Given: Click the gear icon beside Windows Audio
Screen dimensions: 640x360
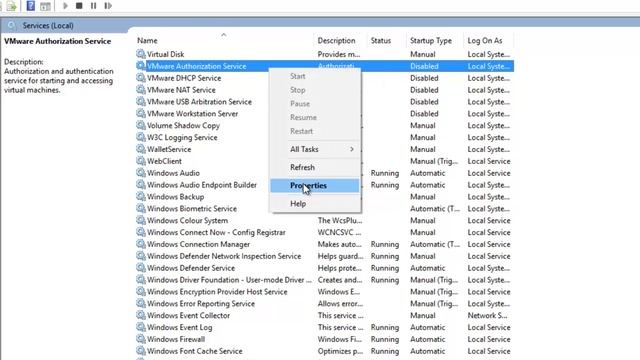Looking at the screenshot, I should (141, 172).
